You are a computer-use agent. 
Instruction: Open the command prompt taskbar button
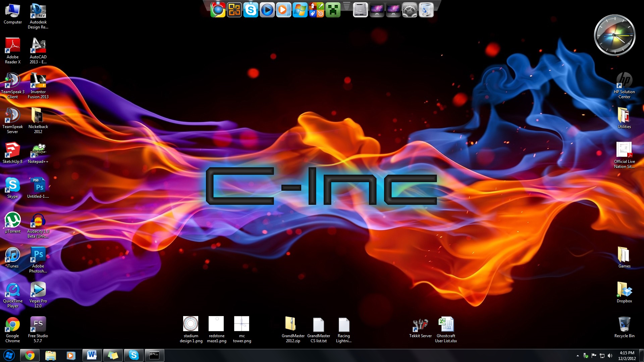coord(154,355)
